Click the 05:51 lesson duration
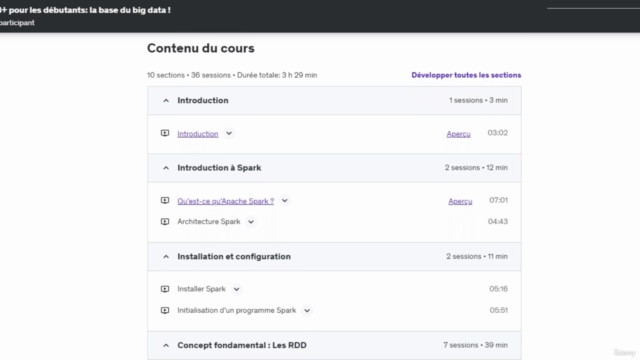This screenshot has width=640, height=360. pyautogui.click(x=498, y=310)
